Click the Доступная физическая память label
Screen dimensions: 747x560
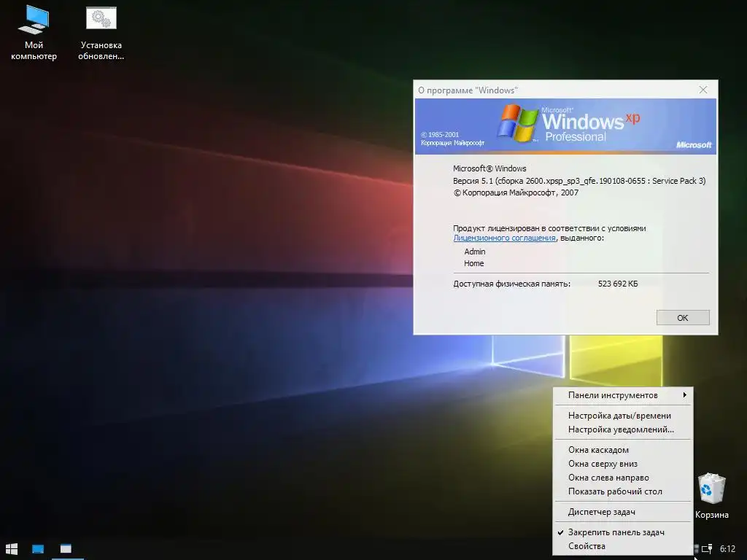(511, 284)
